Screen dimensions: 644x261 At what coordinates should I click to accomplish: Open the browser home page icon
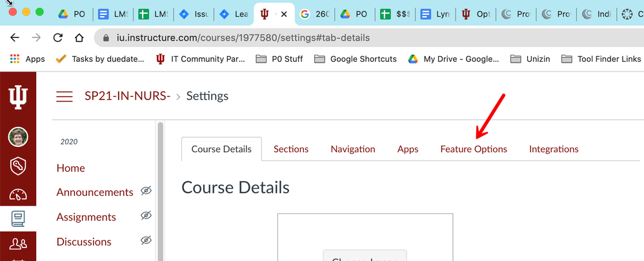[x=79, y=38]
